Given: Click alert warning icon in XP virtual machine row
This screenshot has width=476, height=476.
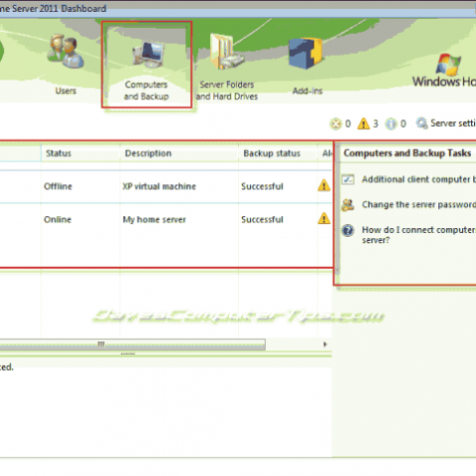Looking at the screenshot, I should 324,185.
